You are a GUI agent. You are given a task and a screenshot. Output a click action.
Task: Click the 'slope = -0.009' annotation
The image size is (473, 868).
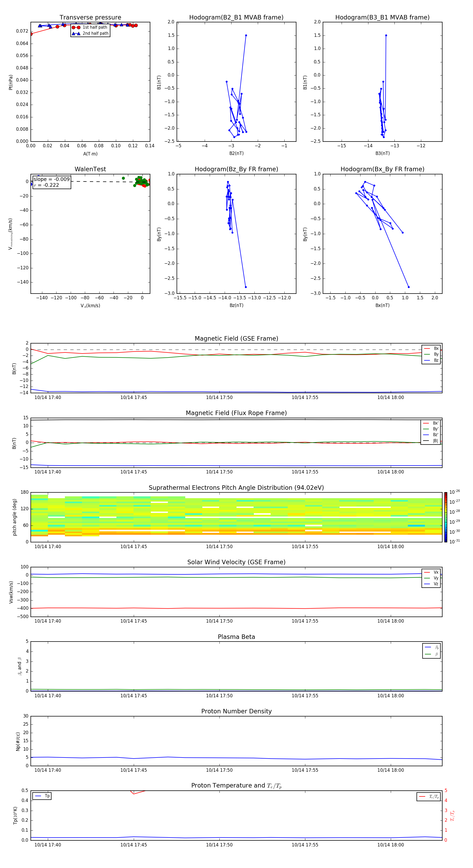52,179
